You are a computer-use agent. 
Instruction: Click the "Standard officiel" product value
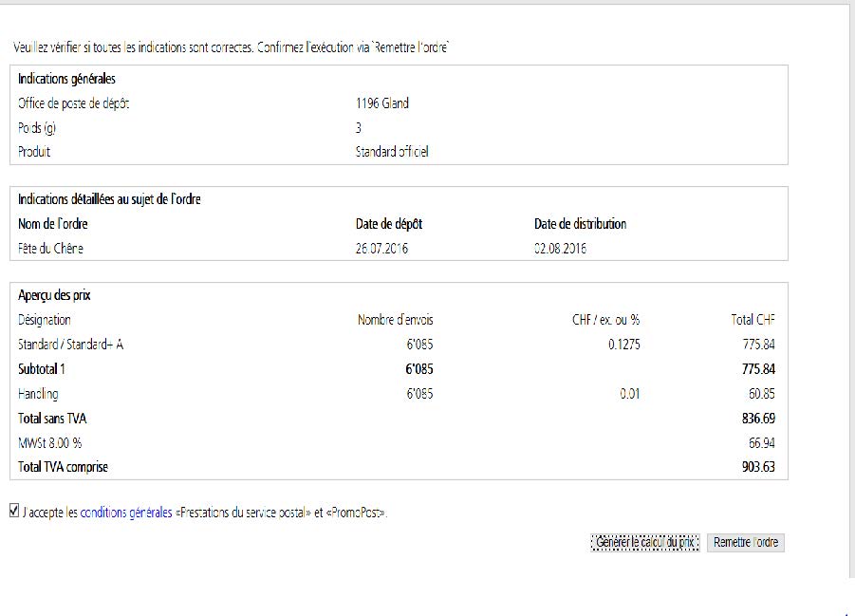point(392,152)
